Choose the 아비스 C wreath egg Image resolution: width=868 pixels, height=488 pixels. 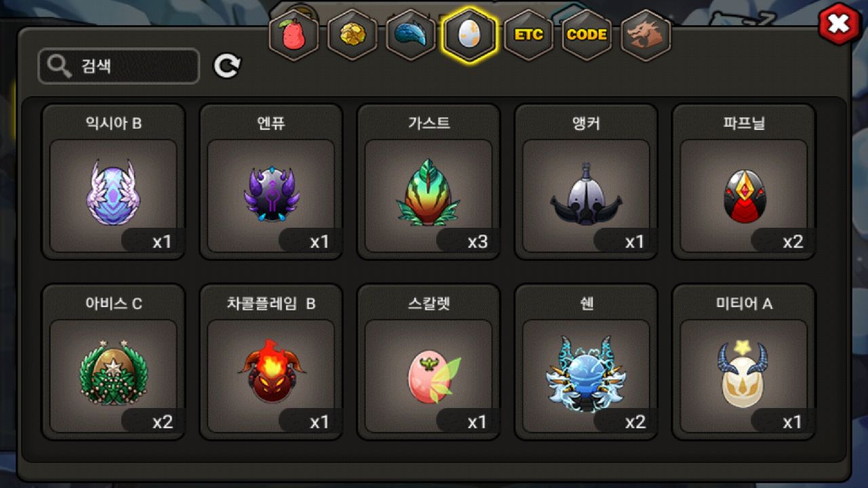(x=113, y=362)
